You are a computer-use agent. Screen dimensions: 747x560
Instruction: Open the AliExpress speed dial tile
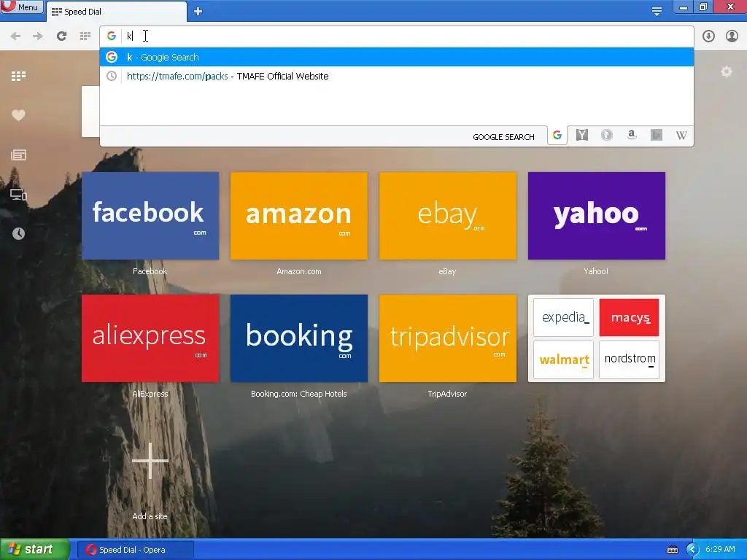[x=150, y=338]
